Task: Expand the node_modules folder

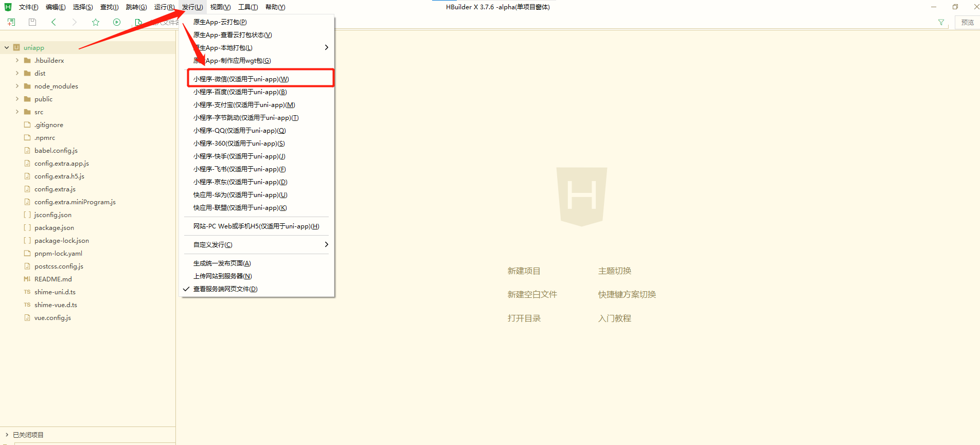Action: pyautogui.click(x=17, y=86)
